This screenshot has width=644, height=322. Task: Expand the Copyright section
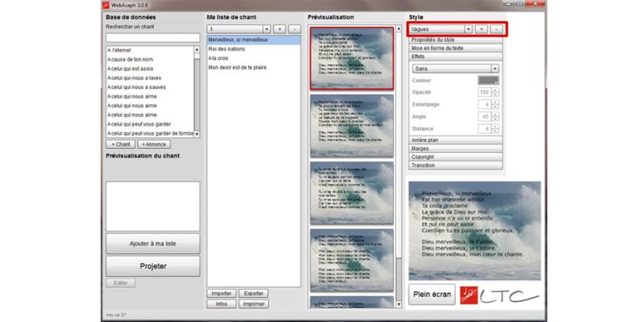[x=455, y=157]
